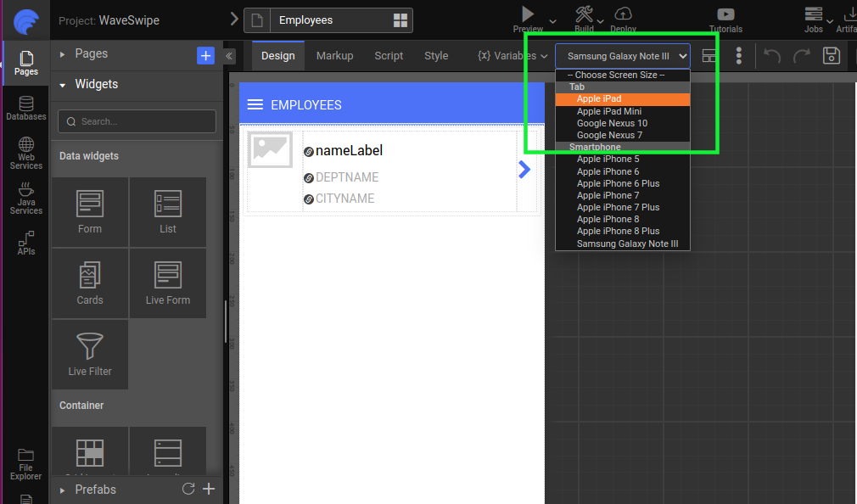Add a new page with the plus button
This screenshot has width=857, height=504.
tap(205, 55)
